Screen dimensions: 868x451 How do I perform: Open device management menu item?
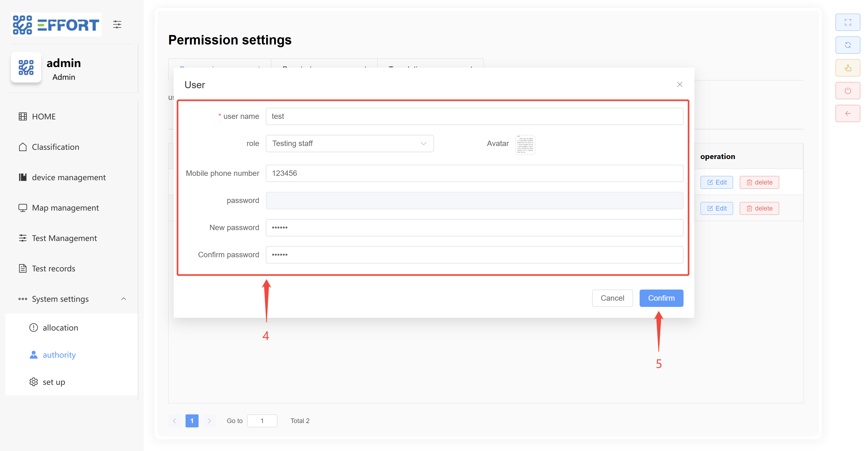68,177
